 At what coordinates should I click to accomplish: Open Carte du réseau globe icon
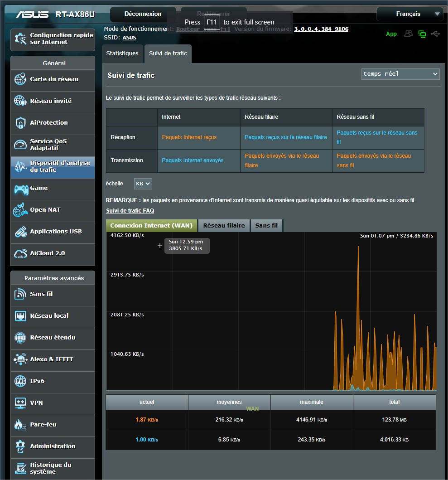tap(20, 79)
